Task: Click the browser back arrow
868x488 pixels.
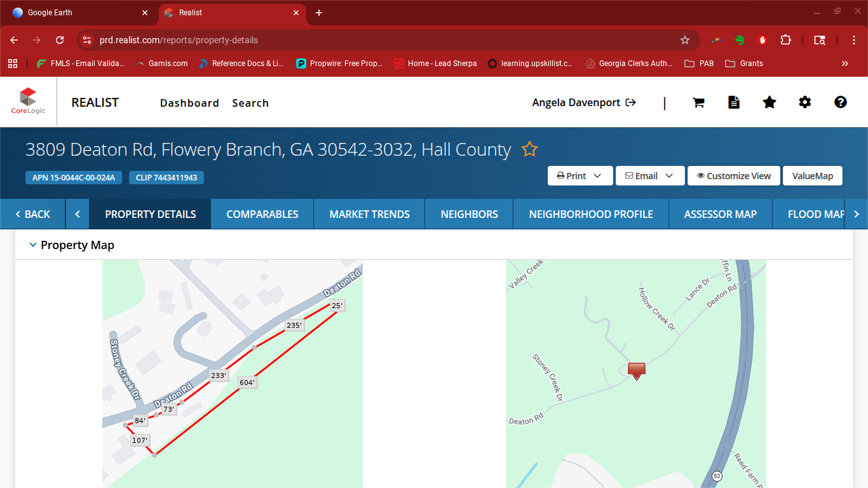Action: [14, 40]
